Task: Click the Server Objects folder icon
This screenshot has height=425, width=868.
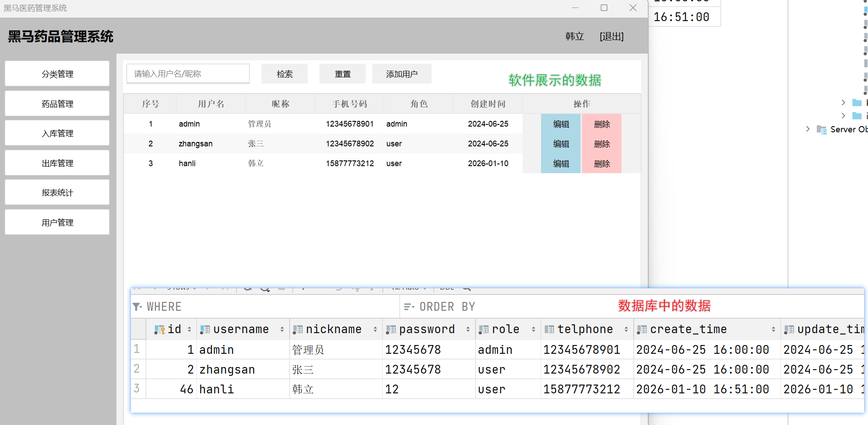Action: [x=821, y=129]
